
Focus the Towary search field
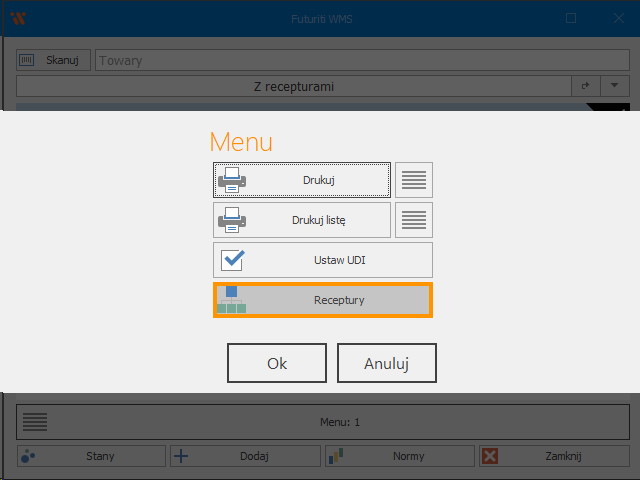click(x=360, y=60)
